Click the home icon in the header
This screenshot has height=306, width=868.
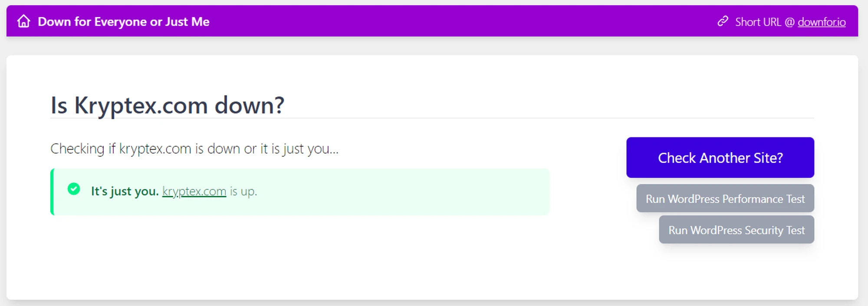tap(24, 21)
